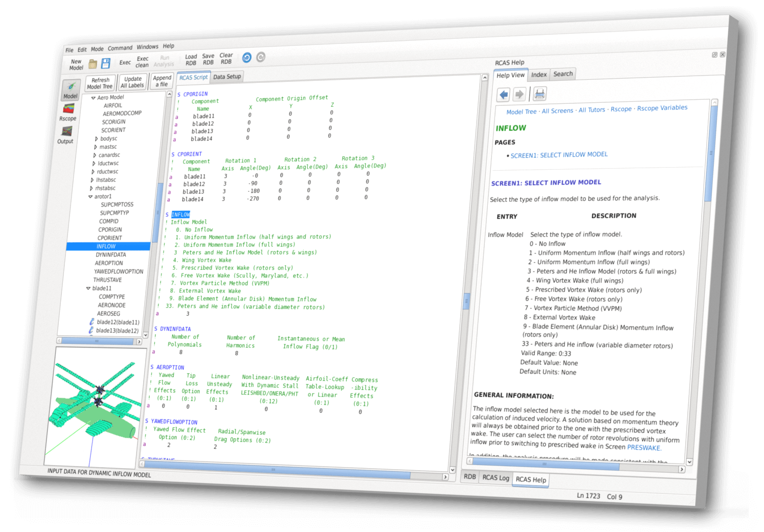Viewport: 764px width, 532px height.
Task: Collapse the blade11 tree node
Action: coord(88,289)
